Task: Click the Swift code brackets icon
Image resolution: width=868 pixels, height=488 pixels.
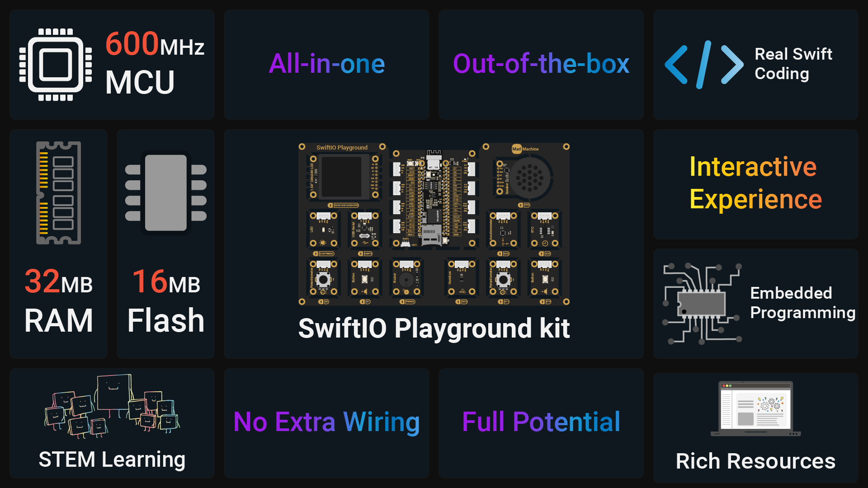Action: (704, 65)
